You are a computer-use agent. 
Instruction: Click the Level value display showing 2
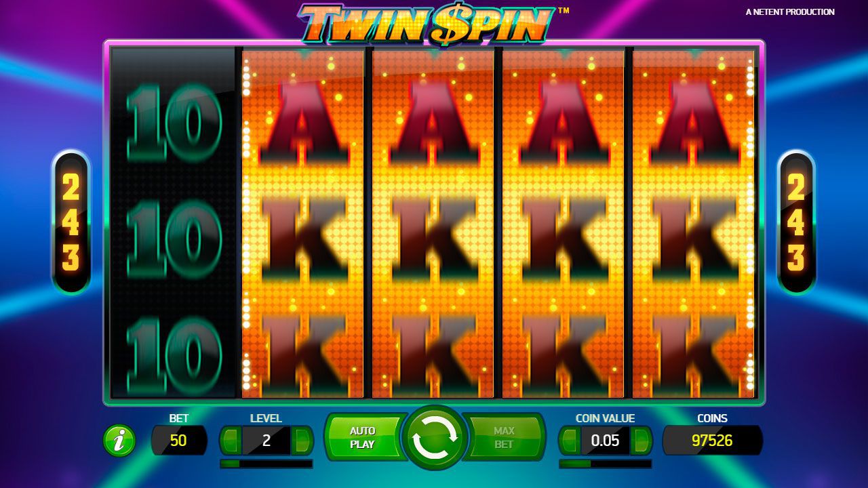tap(267, 441)
